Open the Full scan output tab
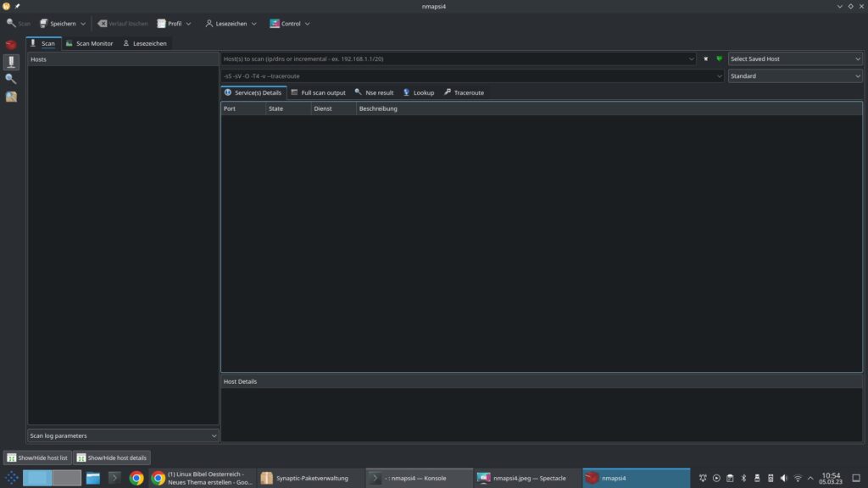 tap(319, 92)
